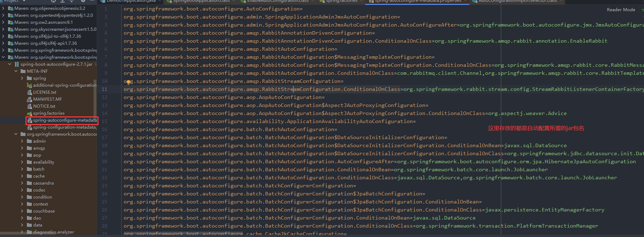This screenshot has width=644, height=237.
Task: Select the context package in tree
Action: pos(41,204)
